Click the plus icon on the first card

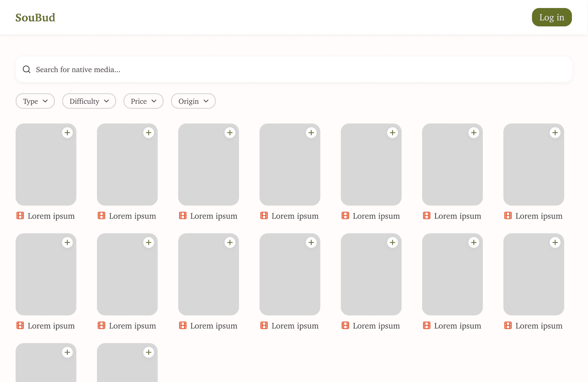tap(67, 132)
